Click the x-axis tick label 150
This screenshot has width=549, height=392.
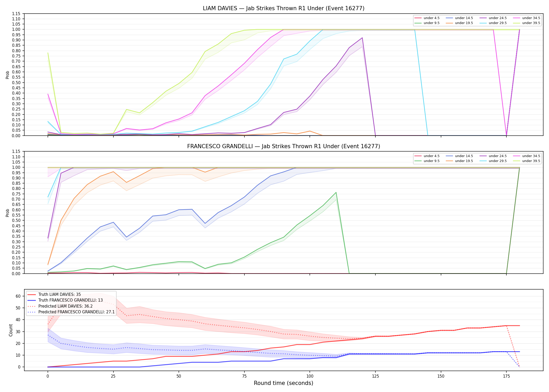pos(441,376)
